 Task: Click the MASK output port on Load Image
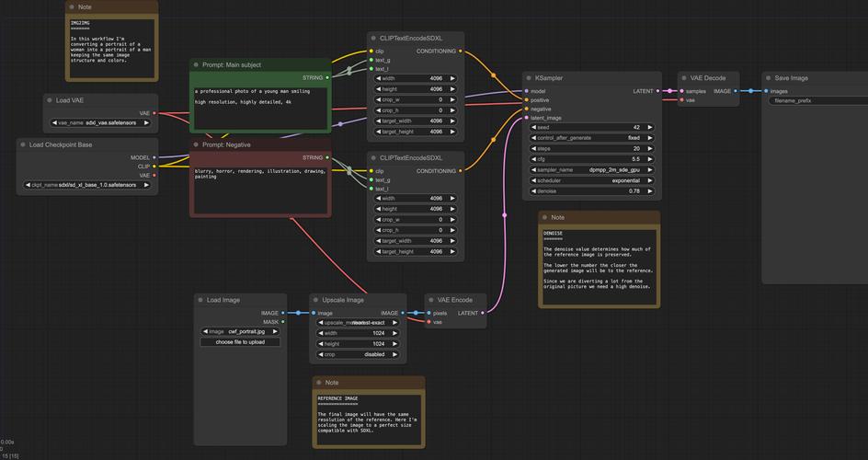(283, 322)
